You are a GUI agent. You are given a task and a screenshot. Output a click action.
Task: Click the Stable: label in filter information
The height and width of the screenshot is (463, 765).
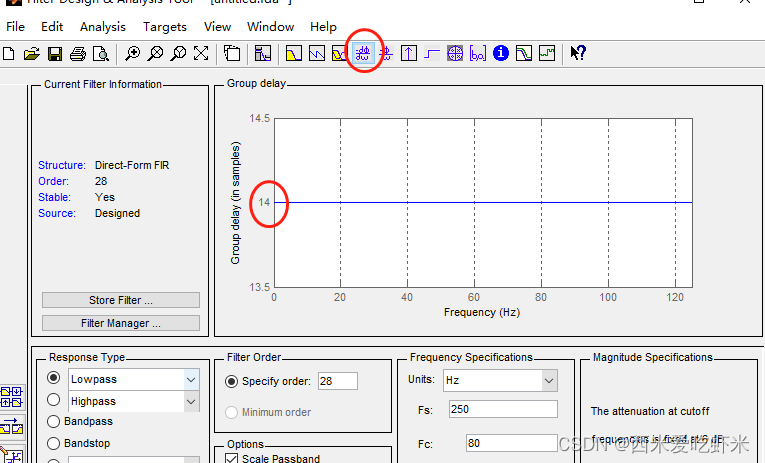(55, 197)
